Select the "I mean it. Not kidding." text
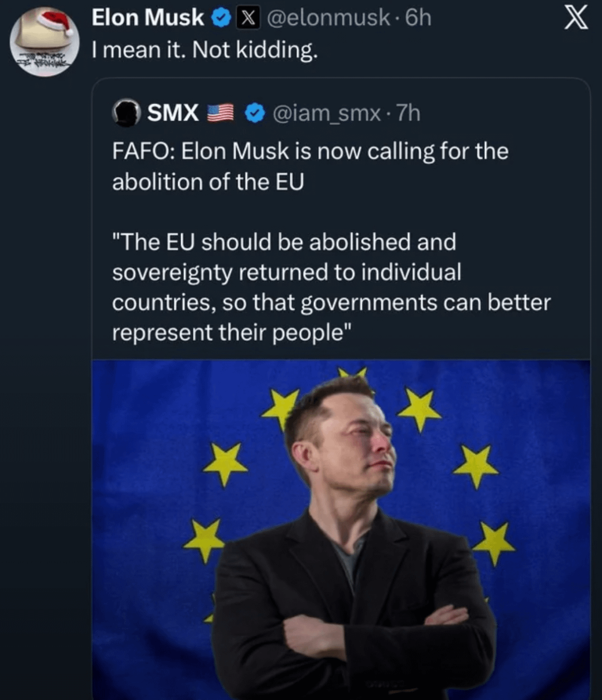Screen dimensions: 602x700 205,51
